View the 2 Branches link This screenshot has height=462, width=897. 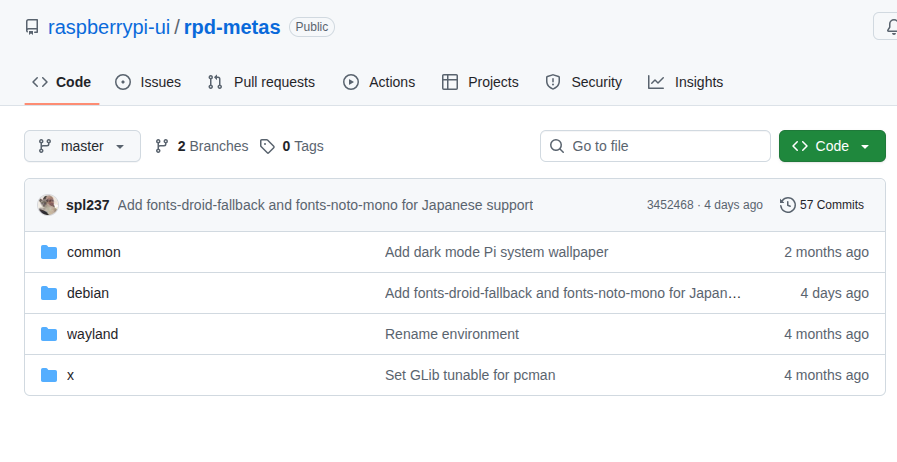pyautogui.click(x=202, y=146)
